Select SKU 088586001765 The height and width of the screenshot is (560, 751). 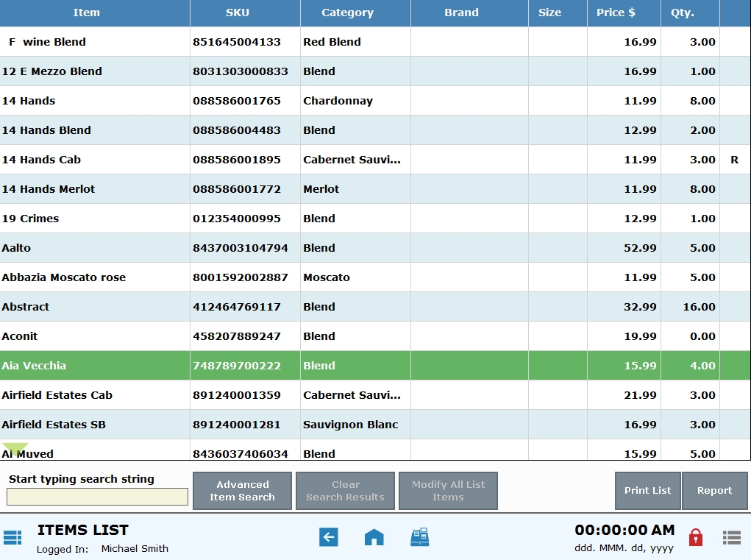click(x=237, y=101)
